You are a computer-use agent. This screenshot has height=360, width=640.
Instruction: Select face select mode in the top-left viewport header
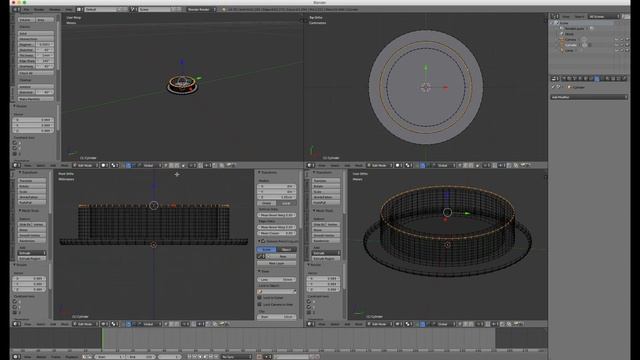tap(177, 165)
